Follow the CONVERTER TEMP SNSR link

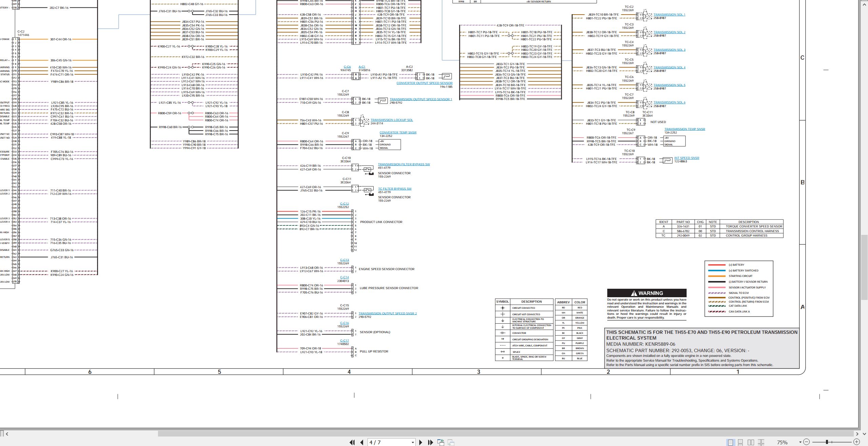tap(398, 133)
